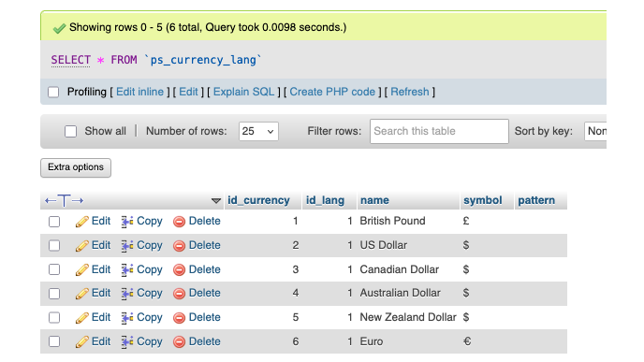Click the pencil Edit icon for US Dollar
The width and height of the screenshot is (644, 362).
82,246
